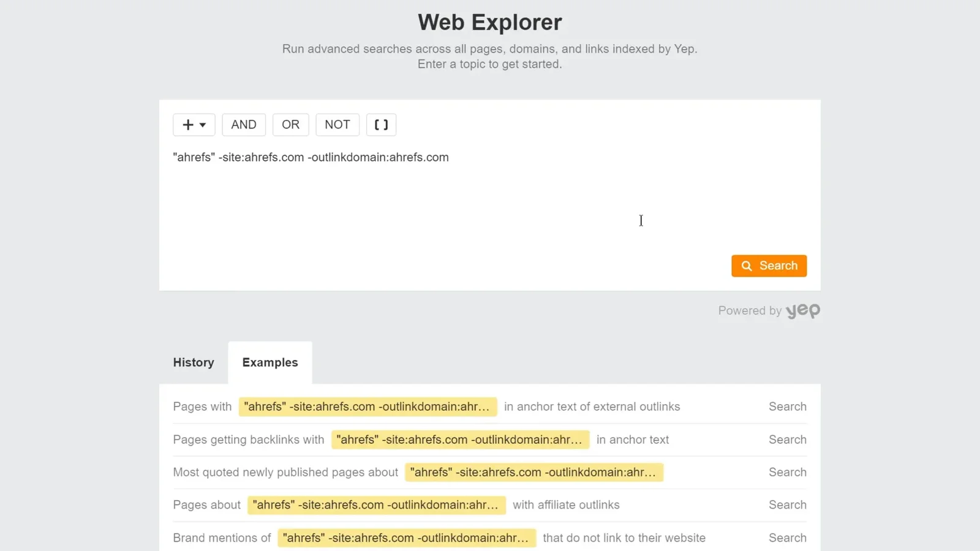Run search for anchor text of external outlinks

coord(787,407)
